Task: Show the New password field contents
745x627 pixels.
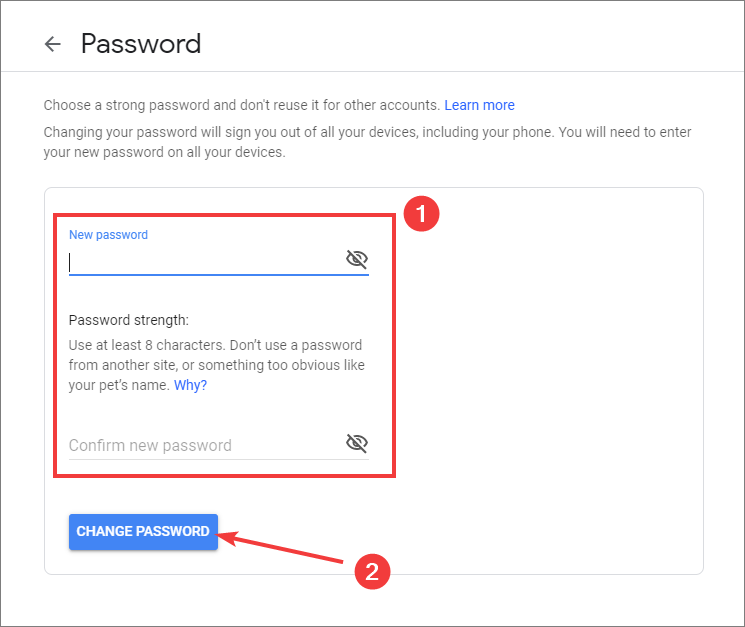Action: click(x=357, y=259)
